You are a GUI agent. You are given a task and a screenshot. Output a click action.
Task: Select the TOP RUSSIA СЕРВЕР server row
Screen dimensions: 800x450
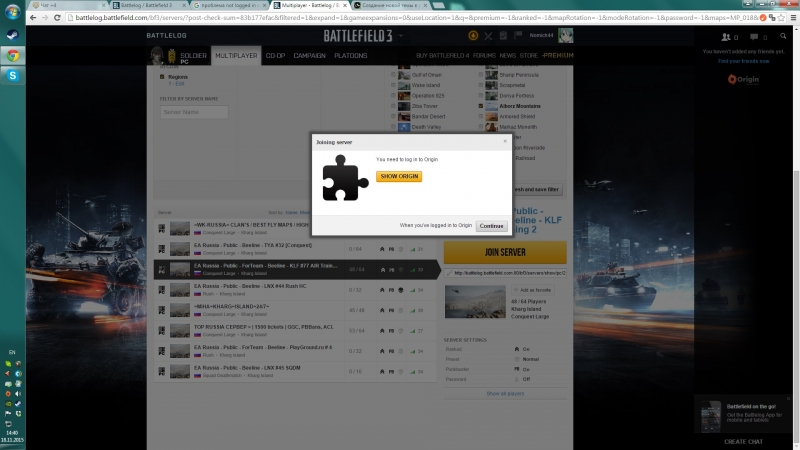pos(295,331)
